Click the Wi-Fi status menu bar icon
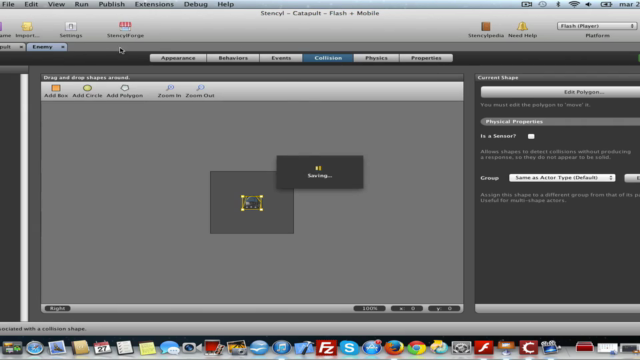This screenshot has width=640, height=360. (574, 4)
